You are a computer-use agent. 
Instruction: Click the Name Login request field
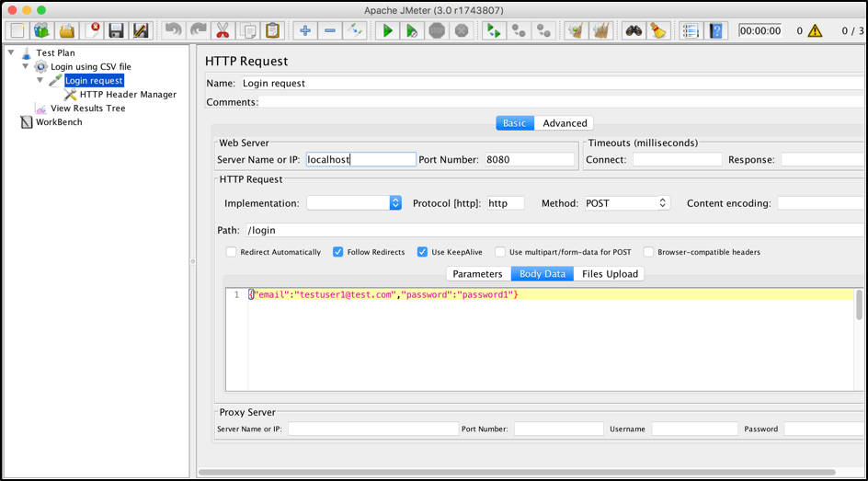coord(552,83)
